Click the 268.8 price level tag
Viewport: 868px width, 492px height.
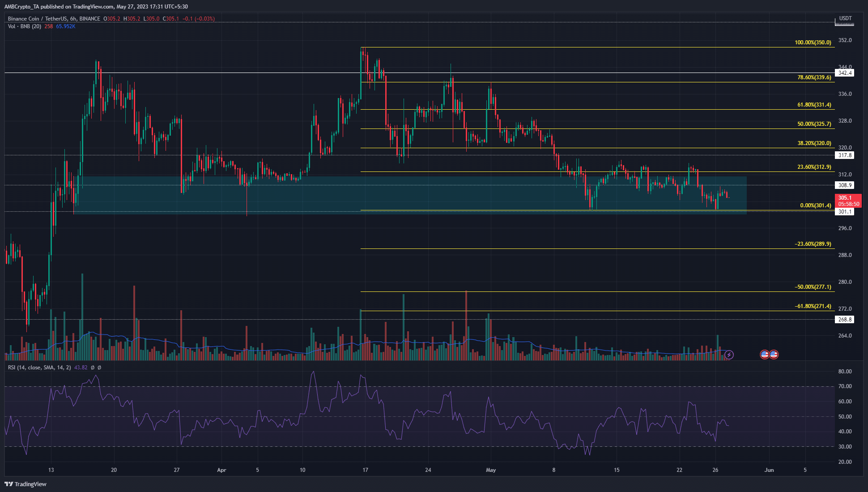[845, 320]
